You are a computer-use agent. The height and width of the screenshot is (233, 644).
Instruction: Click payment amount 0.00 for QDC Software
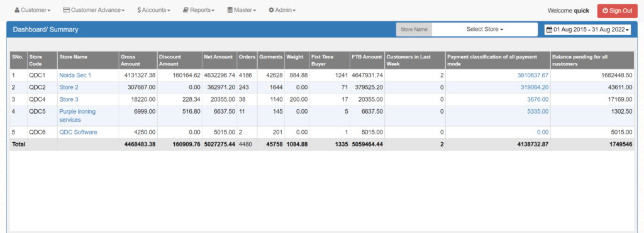(543, 132)
